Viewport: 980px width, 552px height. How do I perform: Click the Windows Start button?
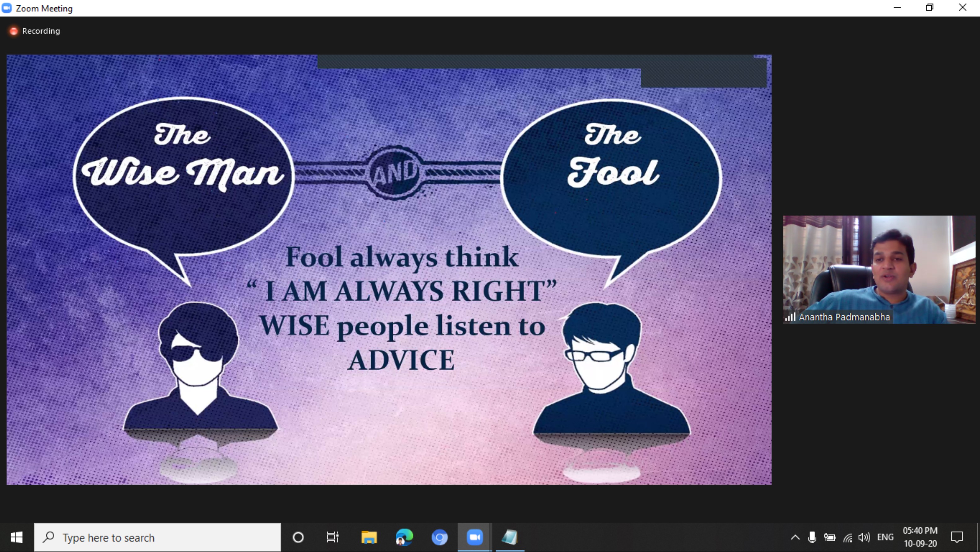point(16,537)
